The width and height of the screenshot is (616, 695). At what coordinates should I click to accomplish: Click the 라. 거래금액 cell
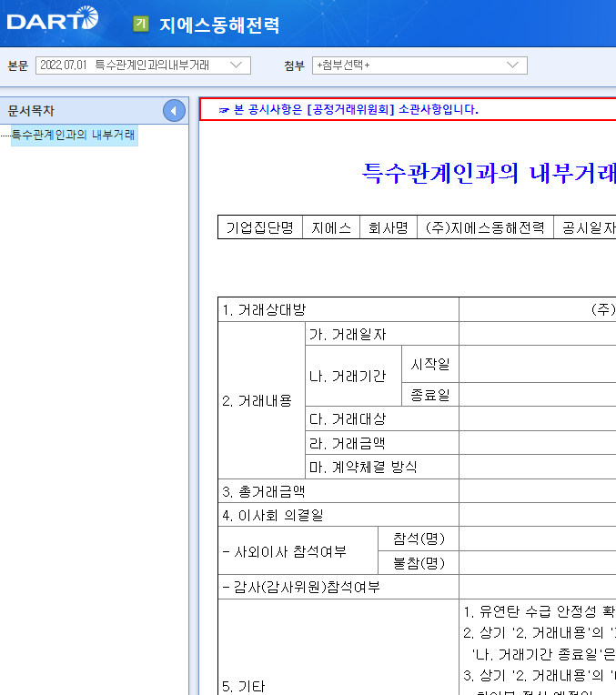pos(382,443)
